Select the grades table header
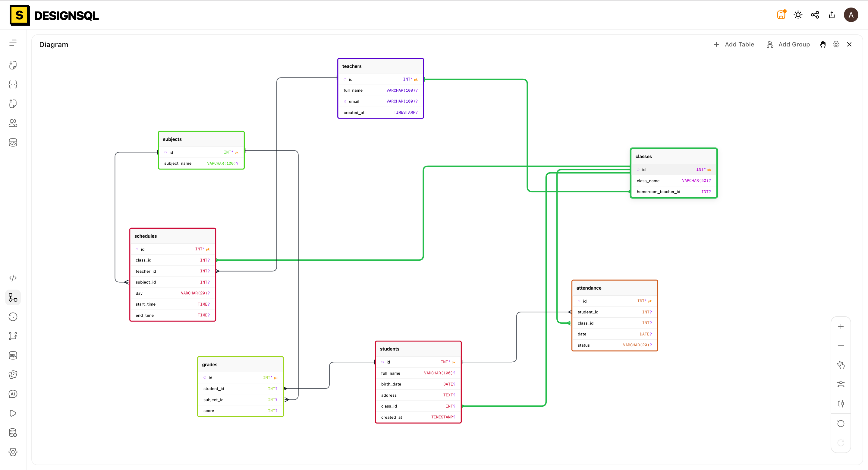 tap(240, 364)
